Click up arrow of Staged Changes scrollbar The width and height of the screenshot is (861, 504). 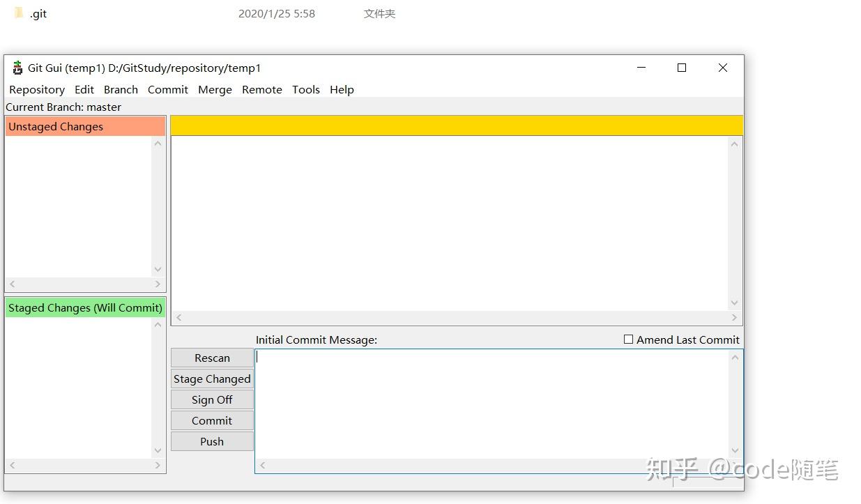pyautogui.click(x=158, y=325)
